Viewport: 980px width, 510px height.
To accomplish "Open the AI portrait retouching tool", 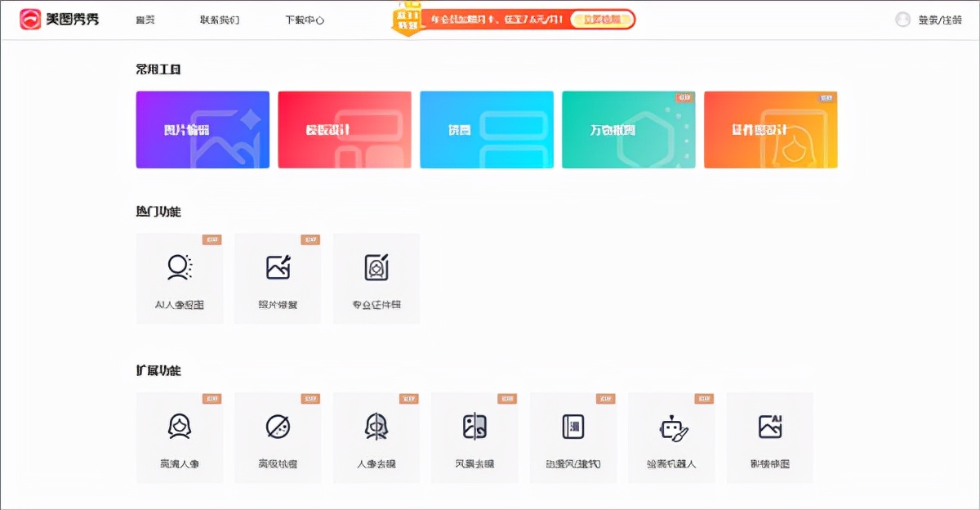I will pos(179,278).
